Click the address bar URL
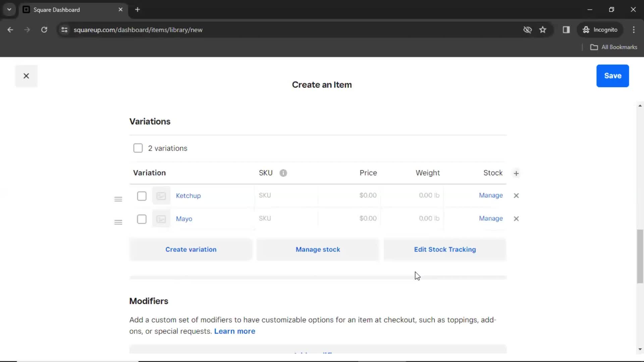This screenshot has width=644, height=362. coord(138,30)
